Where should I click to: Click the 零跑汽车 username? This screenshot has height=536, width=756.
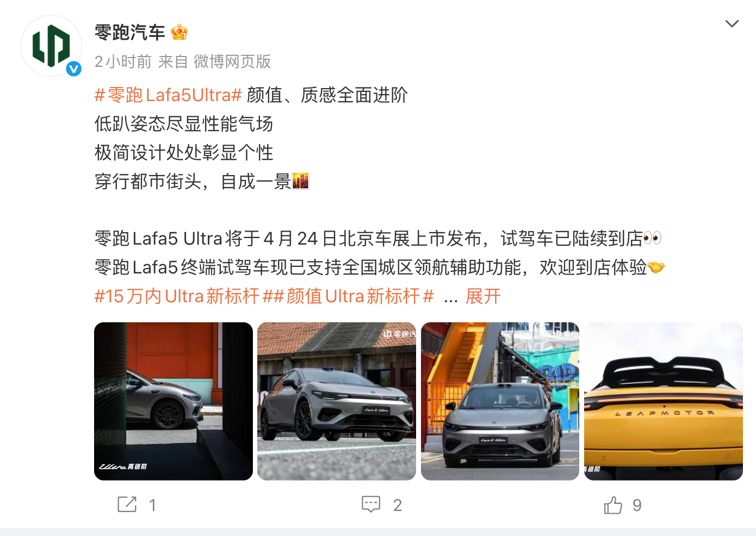click(130, 33)
